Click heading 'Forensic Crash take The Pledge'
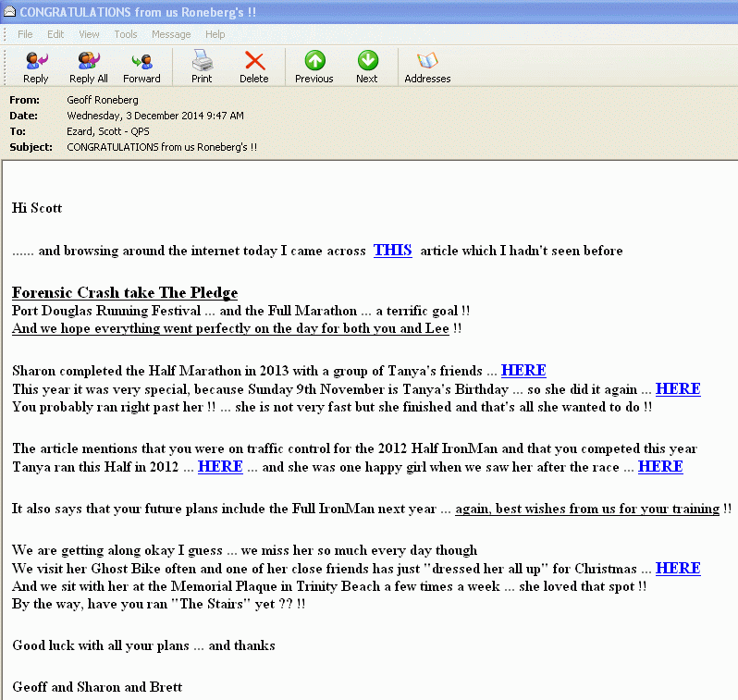738x700 pixels. pos(125,293)
